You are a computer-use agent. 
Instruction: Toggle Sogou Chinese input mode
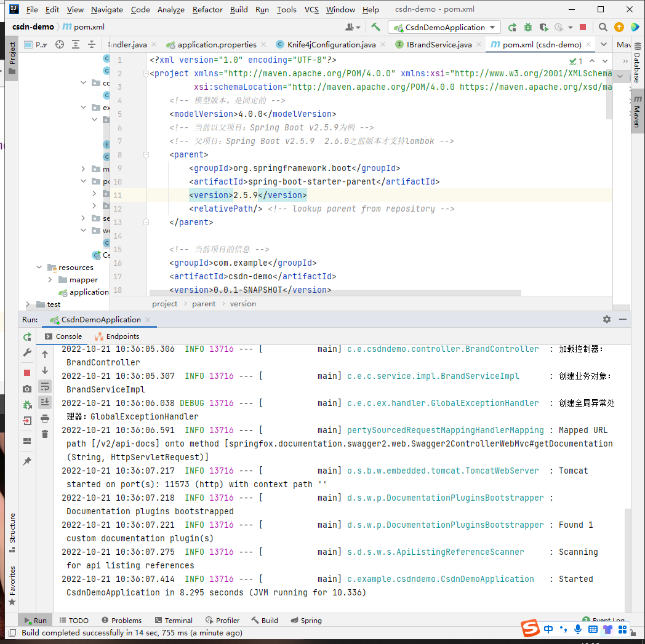click(548, 629)
